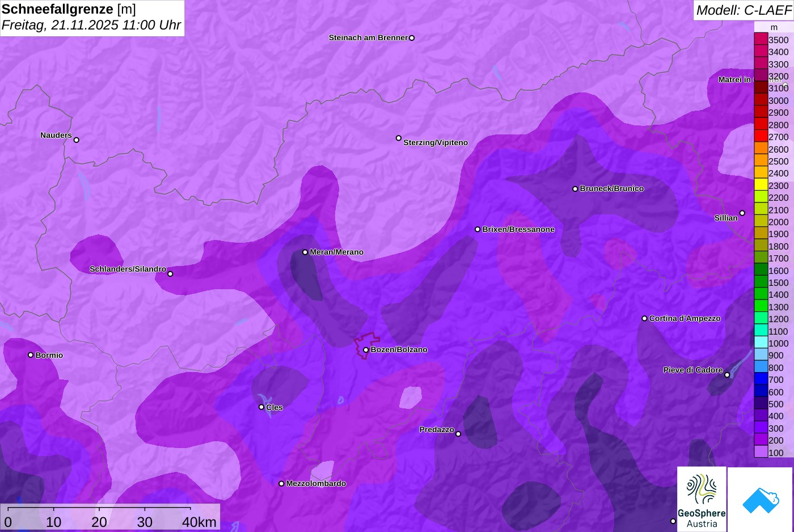Click the legend value '3500'
Image resolution: width=794 pixels, height=532 pixels.
click(x=779, y=40)
